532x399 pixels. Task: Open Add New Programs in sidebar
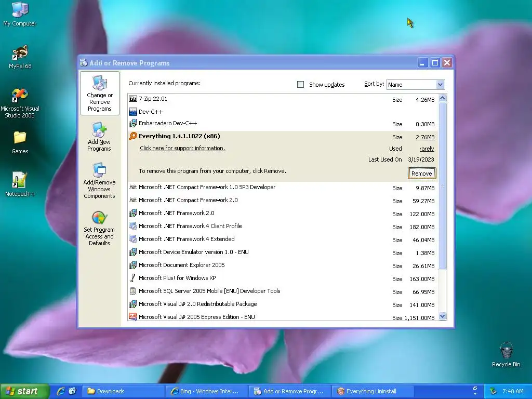point(99,137)
